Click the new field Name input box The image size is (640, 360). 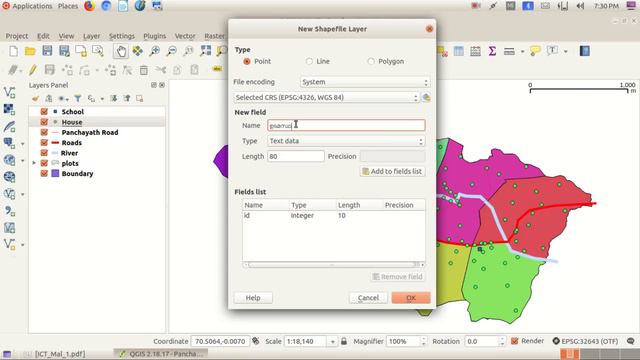pos(346,125)
